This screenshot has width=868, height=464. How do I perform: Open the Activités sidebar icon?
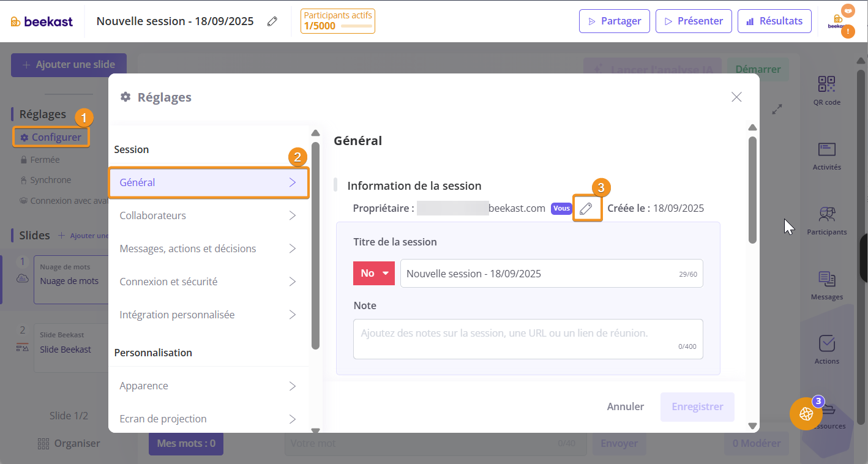826,155
